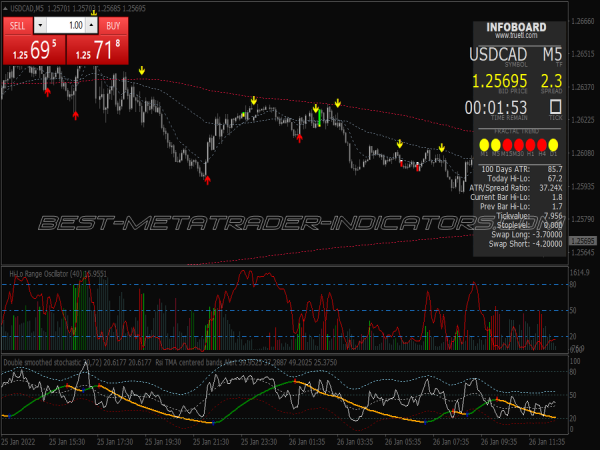Click the yellow M1 fractal trend dot
Image resolution: width=600 pixels, height=450 pixels.
coord(484,144)
